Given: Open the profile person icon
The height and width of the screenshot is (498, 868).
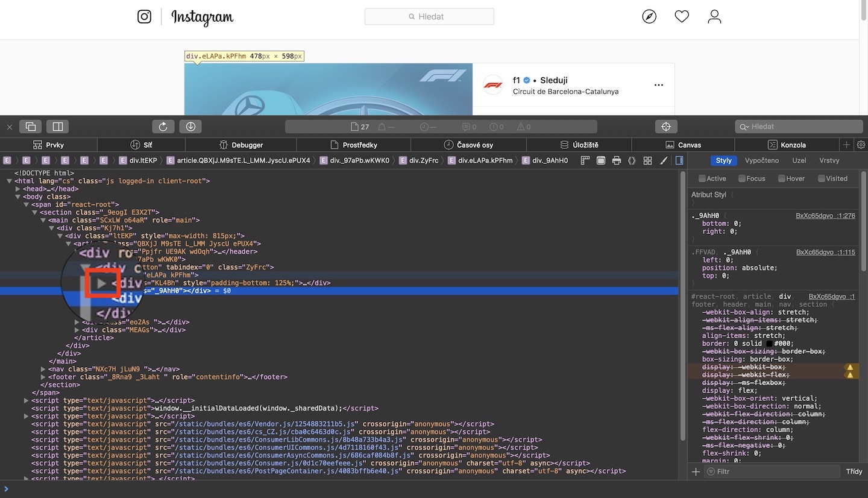Looking at the screenshot, I should [x=714, y=17].
